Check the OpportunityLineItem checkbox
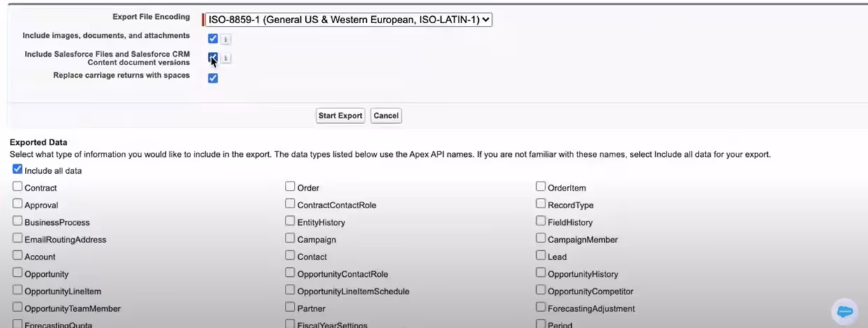The image size is (868, 328). 17,290
